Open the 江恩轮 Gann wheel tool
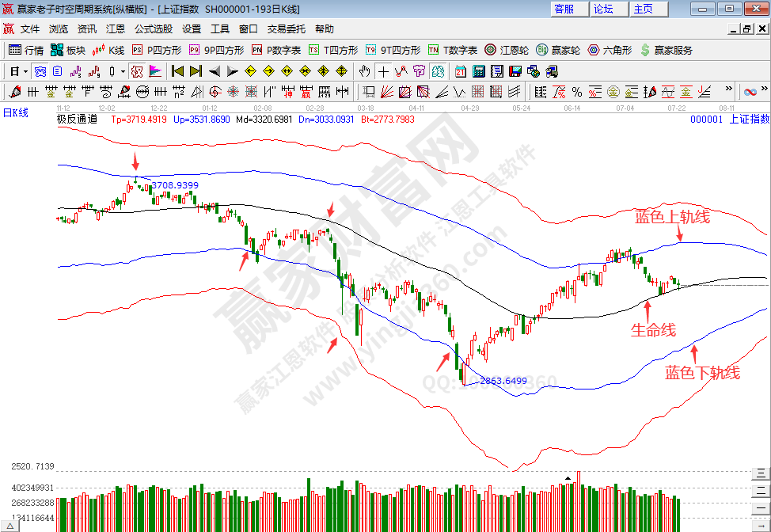The image size is (771, 532). (x=507, y=50)
